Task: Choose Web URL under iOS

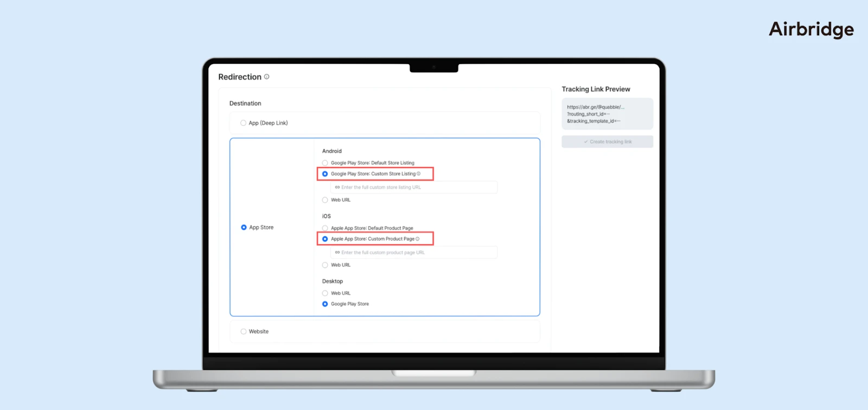Action: click(325, 265)
